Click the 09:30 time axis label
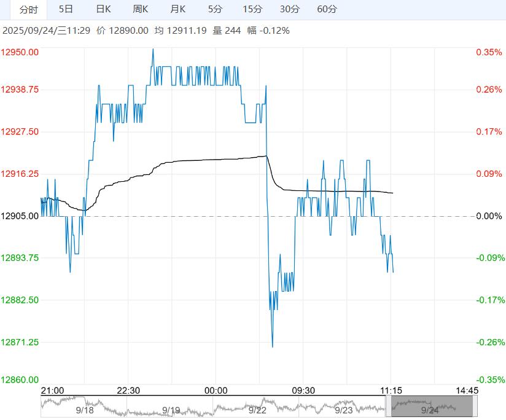506x420 pixels. pos(303,391)
